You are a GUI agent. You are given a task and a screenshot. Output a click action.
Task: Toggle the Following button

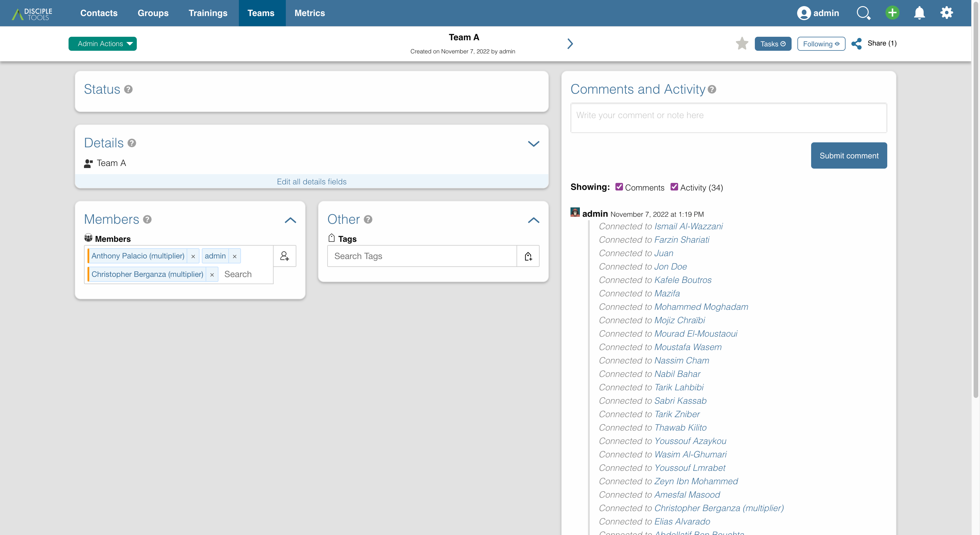(x=821, y=44)
